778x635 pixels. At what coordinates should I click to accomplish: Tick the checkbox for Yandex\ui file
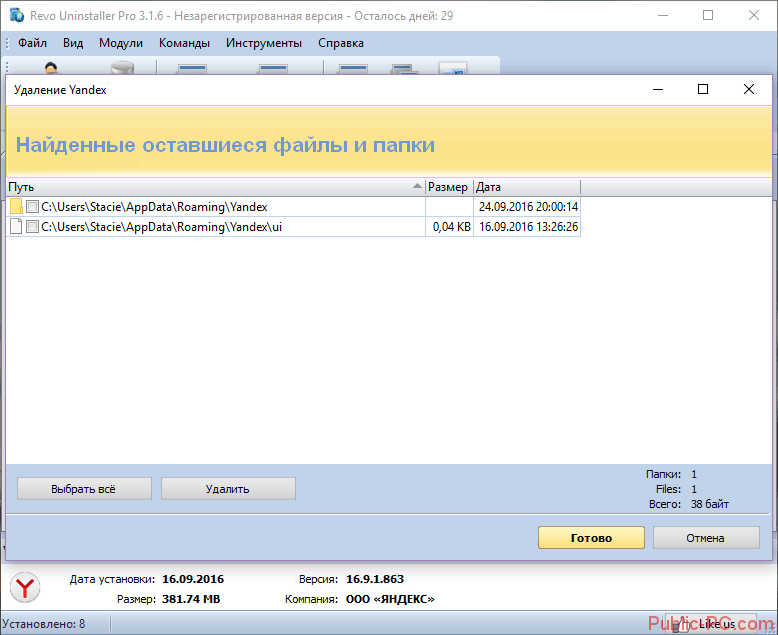(32, 227)
